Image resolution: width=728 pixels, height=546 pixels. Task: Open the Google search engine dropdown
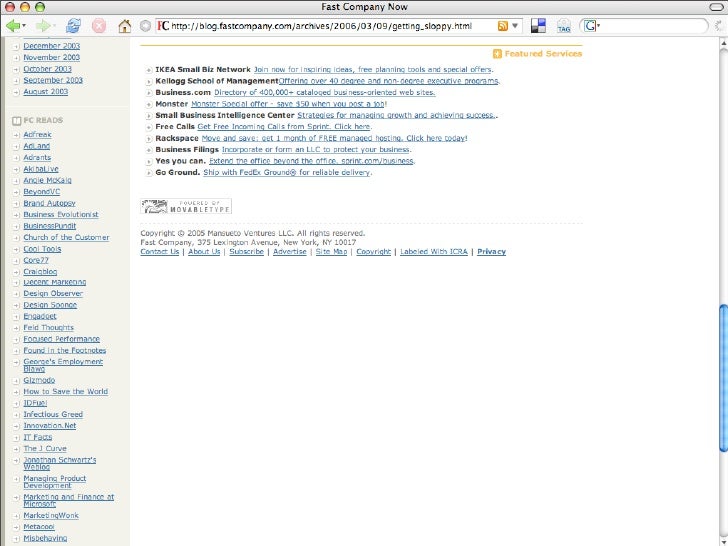(592, 26)
